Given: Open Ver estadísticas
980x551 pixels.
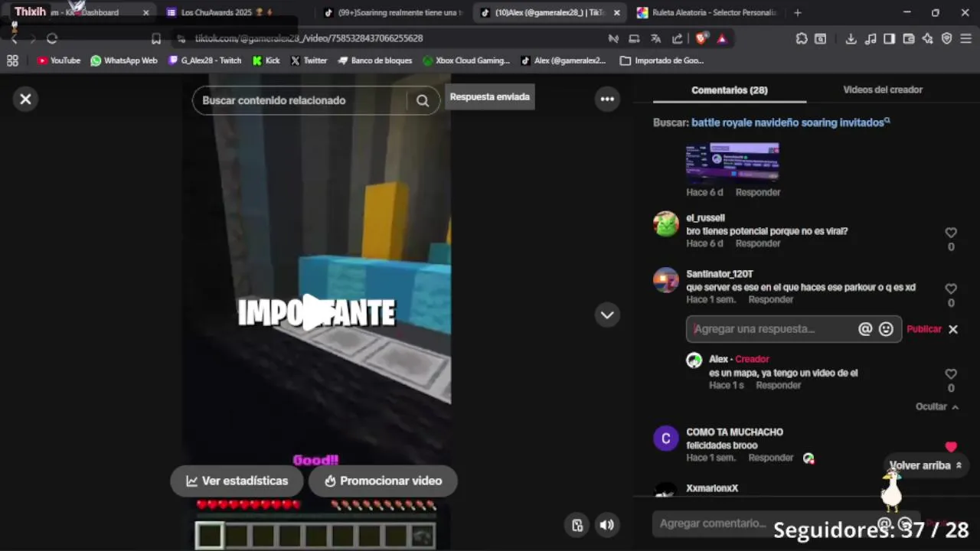Looking at the screenshot, I should pos(237,481).
